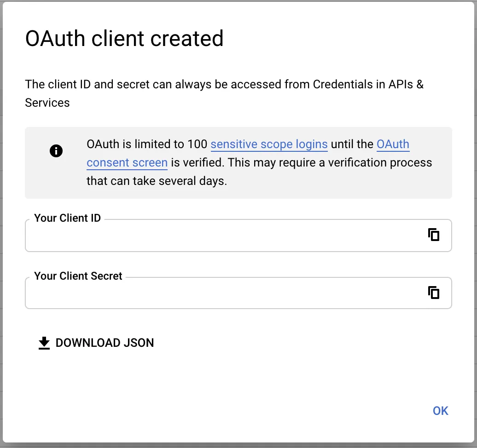
Task: Follow the 'consent screen' link text
Action: pyautogui.click(x=127, y=163)
